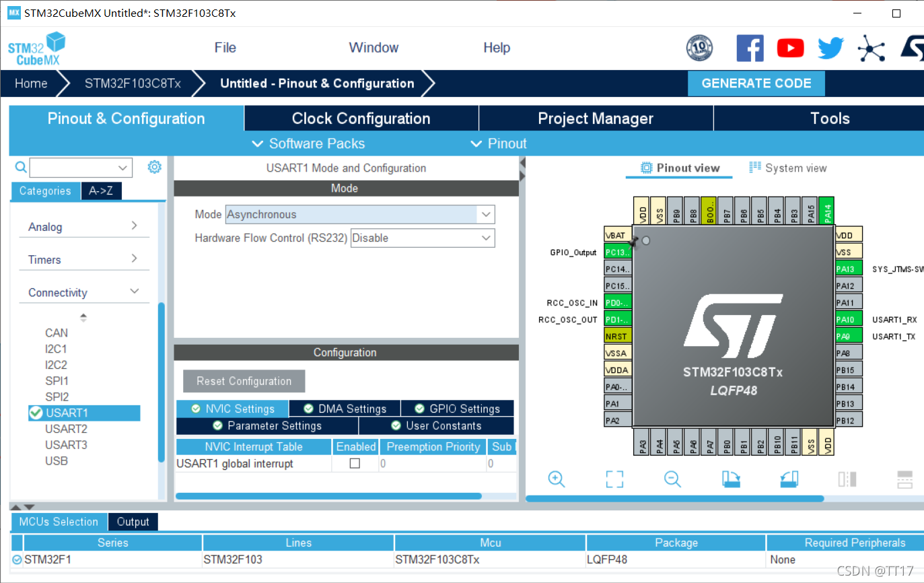
Task: Select pin PA10 on the chip
Action: click(849, 320)
